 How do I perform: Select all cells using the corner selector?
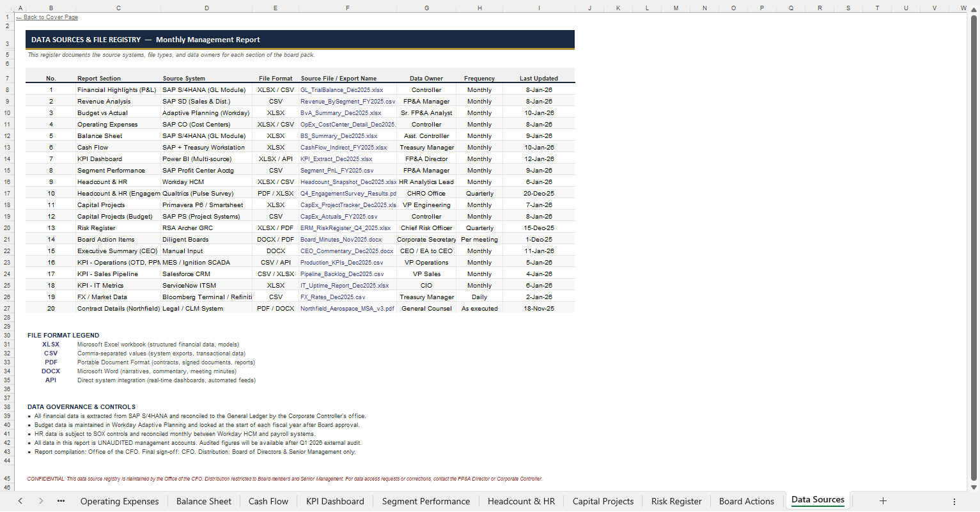[x=6, y=8]
